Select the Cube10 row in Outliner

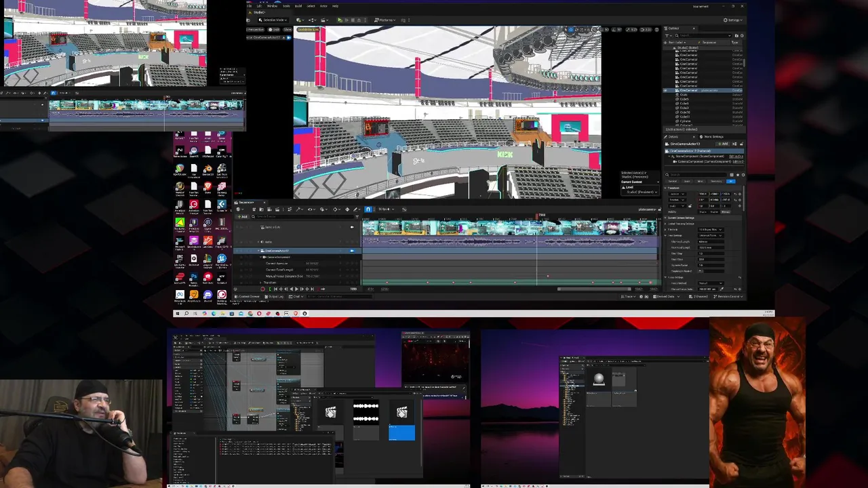pyautogui.click(x=703, y=113)
